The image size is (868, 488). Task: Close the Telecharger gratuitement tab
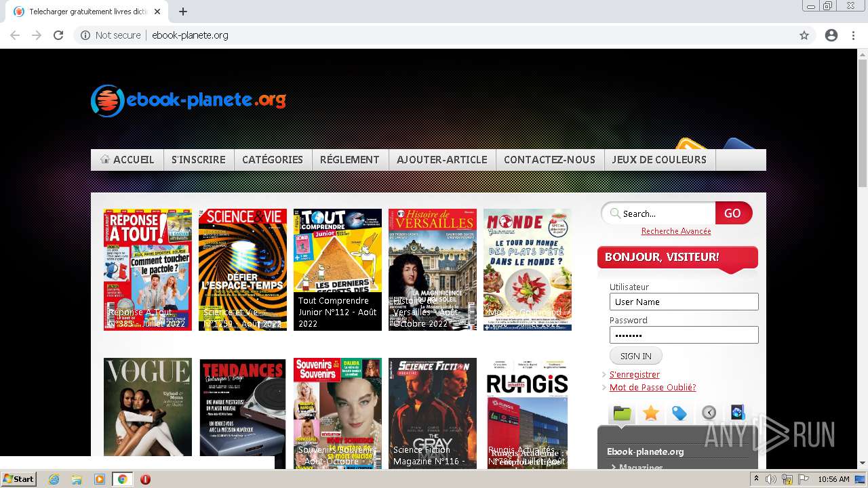click(157, 12)
